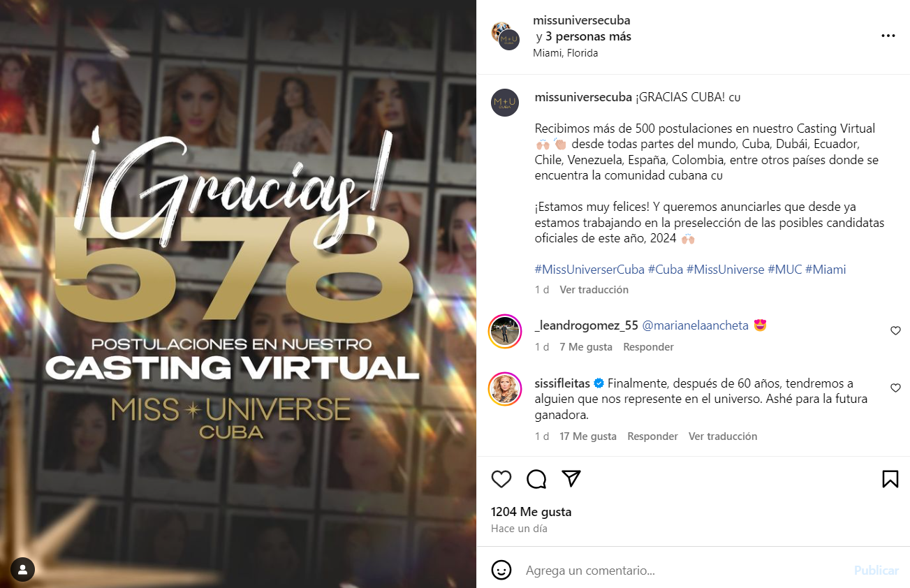Viewport: 910px width, 588px height.
Task: View tagged people icon on image
Action: coord(22,569)
